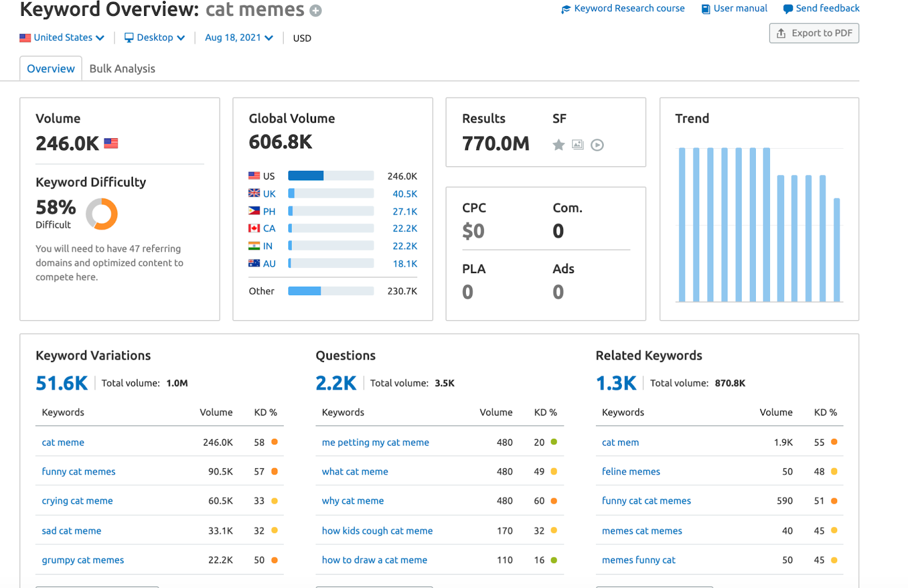Select the Overview tab

coord(51,69)
